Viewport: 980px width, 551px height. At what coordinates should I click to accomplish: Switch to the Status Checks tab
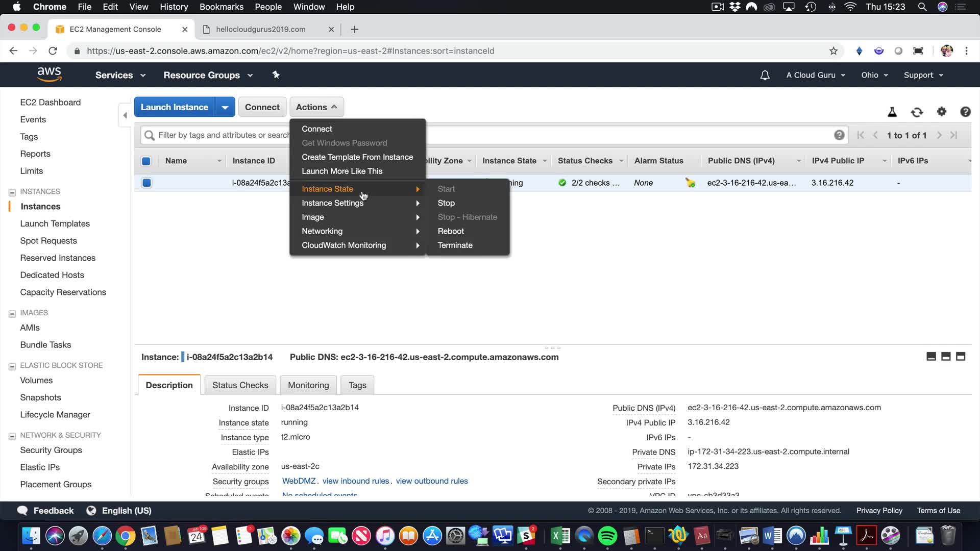(240, 385)
